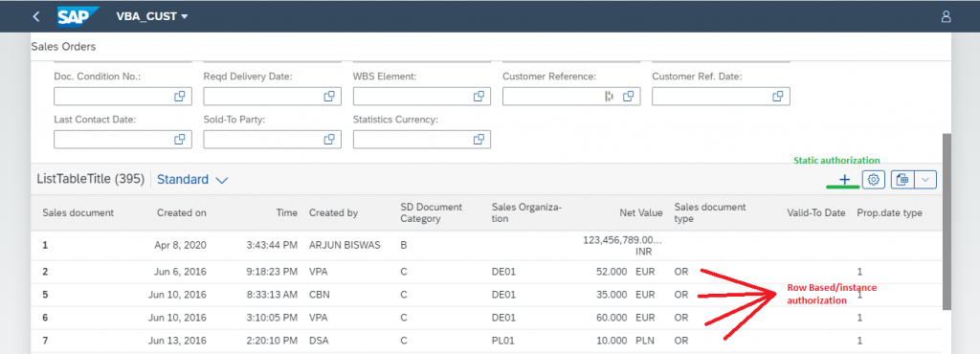The width and height of the screenshot is (980, 354).
Task: Open the Standard view variant dropdown
Action: 192,180
